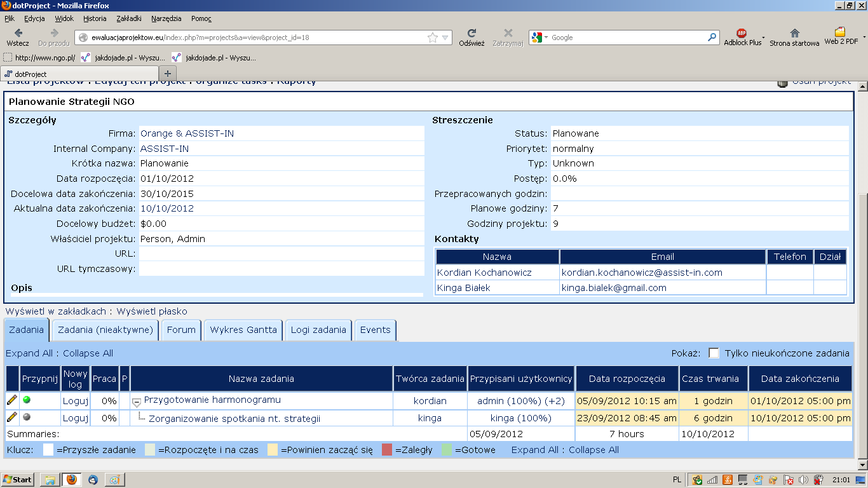The width and height of the screenshot is (868, 488).
Task: Click gray pin dot for Zorganizowanie spotkania
Action: click(x=27, y=417)
